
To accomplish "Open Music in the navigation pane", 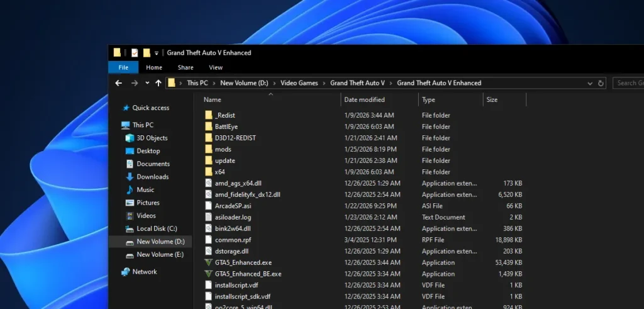I will pos(145,190).
